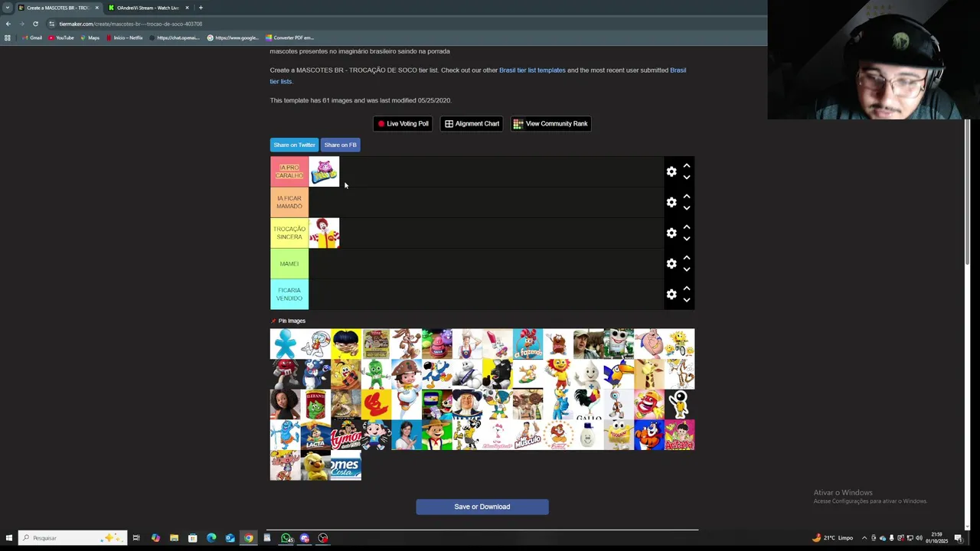Click the red IA PRO CARALHO tier label
980x551 pixels.
point(289,171)
